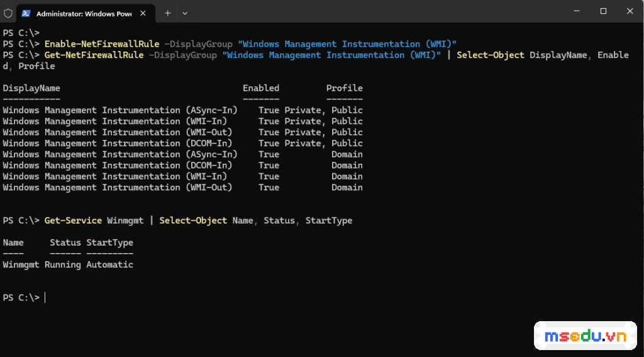Close the Terminal window

[x=630, y=11]
